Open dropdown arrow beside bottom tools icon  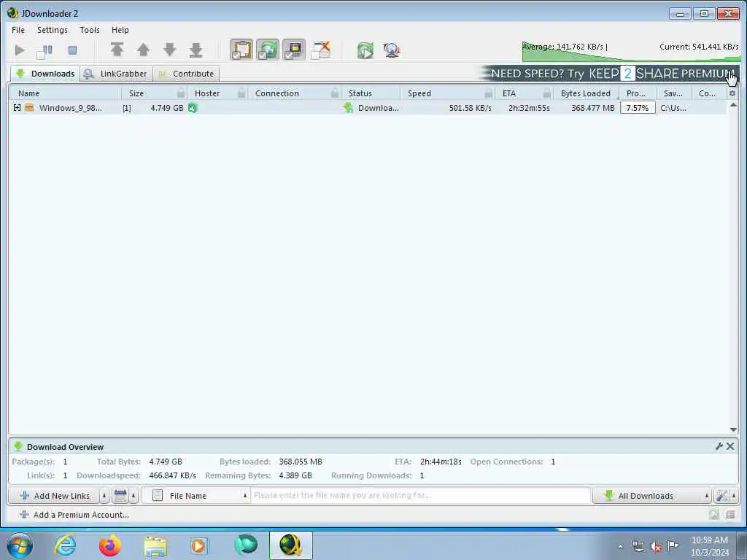point(734,496)
